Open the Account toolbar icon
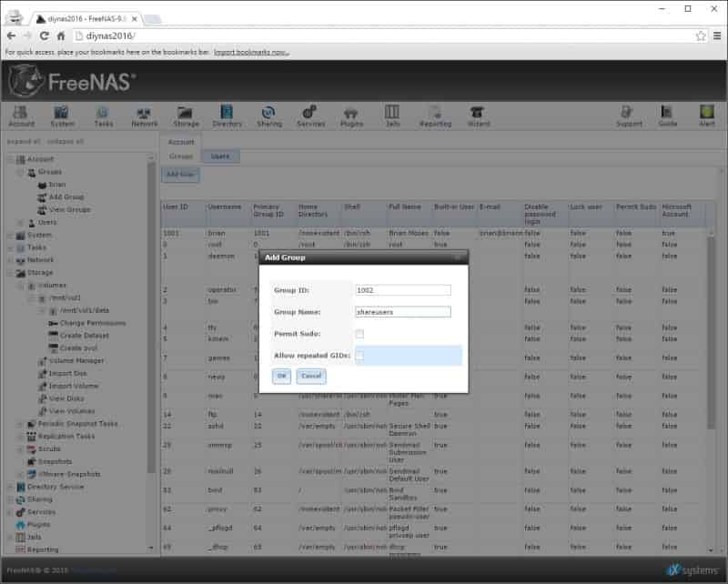Image resolution: width=728 pixels, height=584 pixels. point(21,116)
